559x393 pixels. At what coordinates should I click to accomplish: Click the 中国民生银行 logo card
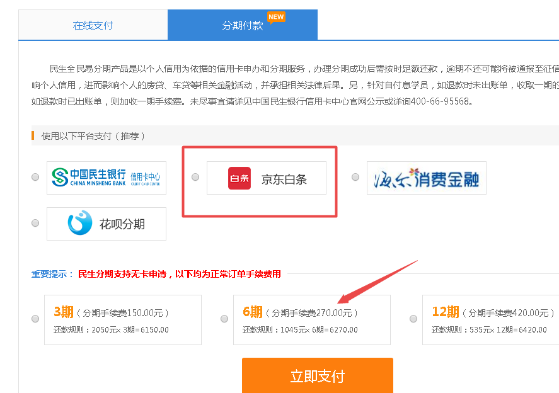(x=106, y=178)
